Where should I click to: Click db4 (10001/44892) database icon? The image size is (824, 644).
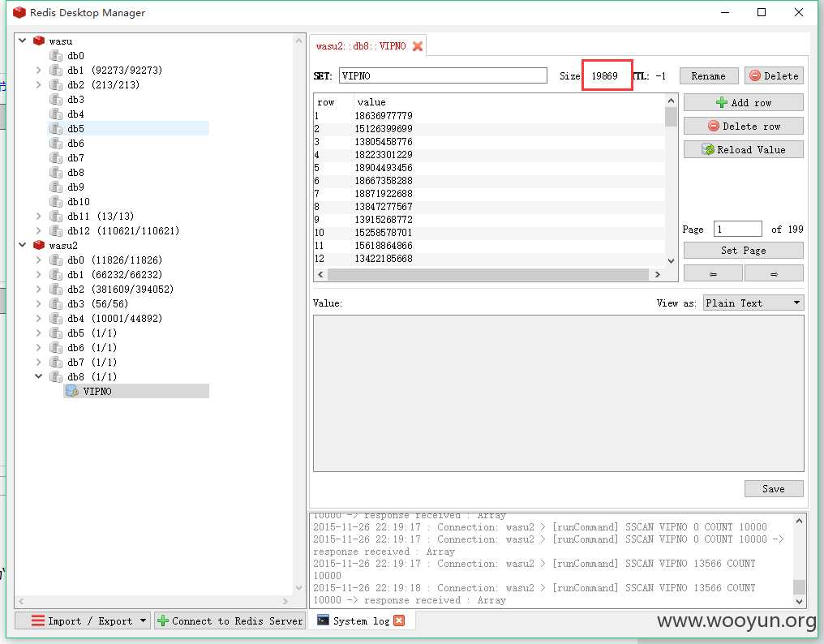coord(56,318)
